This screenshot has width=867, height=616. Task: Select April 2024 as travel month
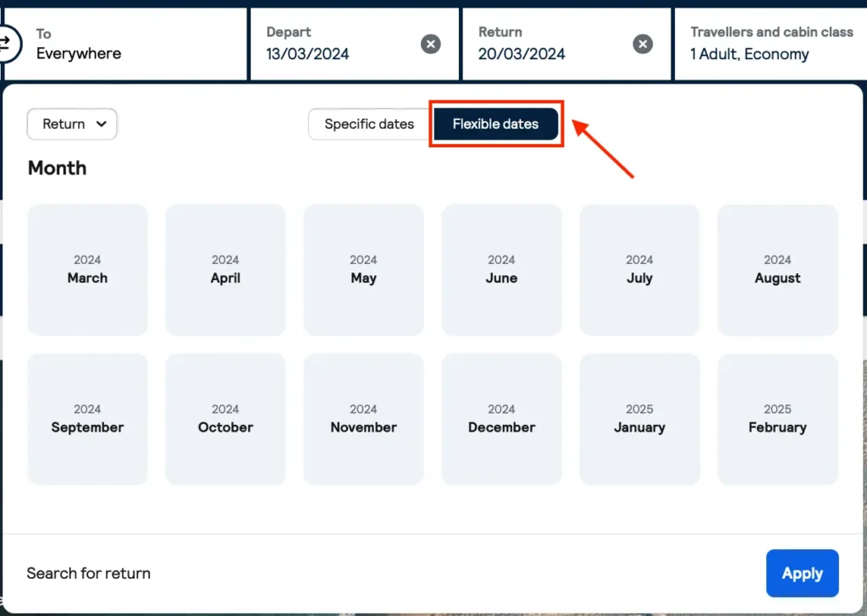click(x=225, y=269)
